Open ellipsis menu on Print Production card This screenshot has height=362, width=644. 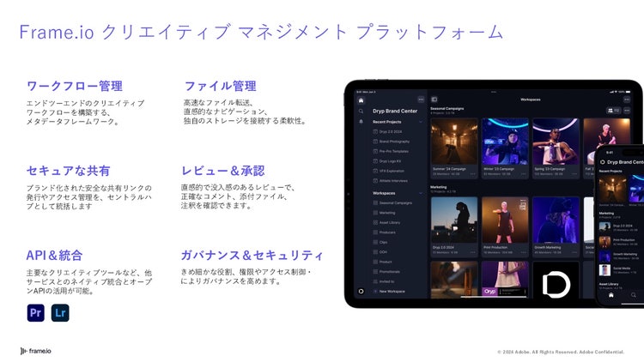tap(524, 252)
